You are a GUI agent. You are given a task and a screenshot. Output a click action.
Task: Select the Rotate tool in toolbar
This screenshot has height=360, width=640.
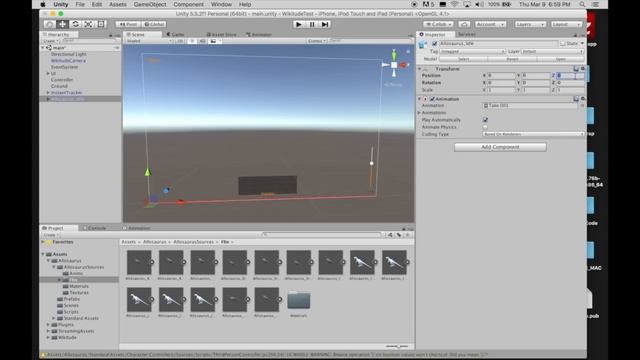coord(75,24)
